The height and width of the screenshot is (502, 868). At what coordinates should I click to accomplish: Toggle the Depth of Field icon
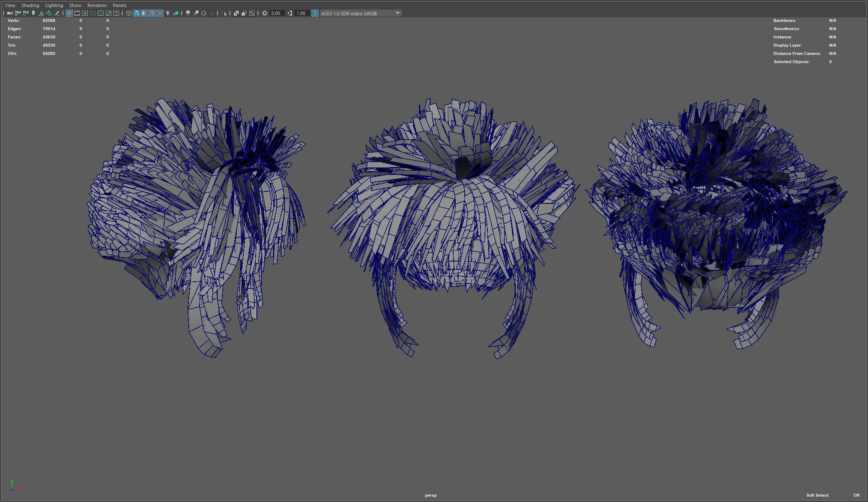[x=212, y=13]
